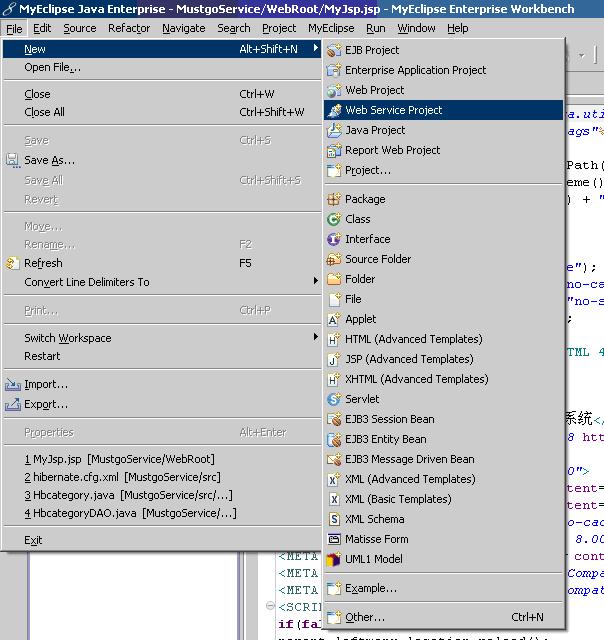
Task: Open the Project menu
Action: tap(279, 28)
